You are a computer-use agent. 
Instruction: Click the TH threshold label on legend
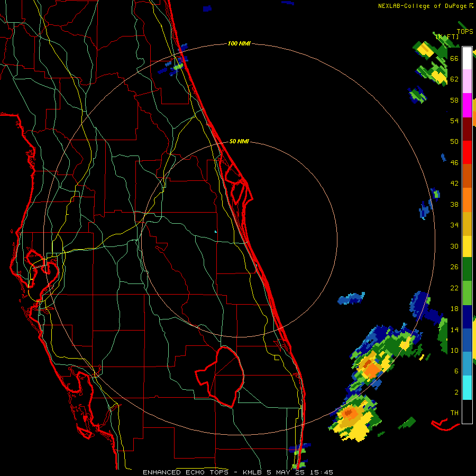(454, 413)
